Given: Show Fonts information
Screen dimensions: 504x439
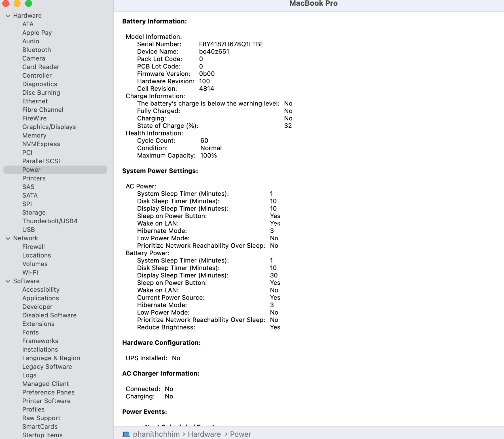Looking at the screenshot, I should coord(30,332).
